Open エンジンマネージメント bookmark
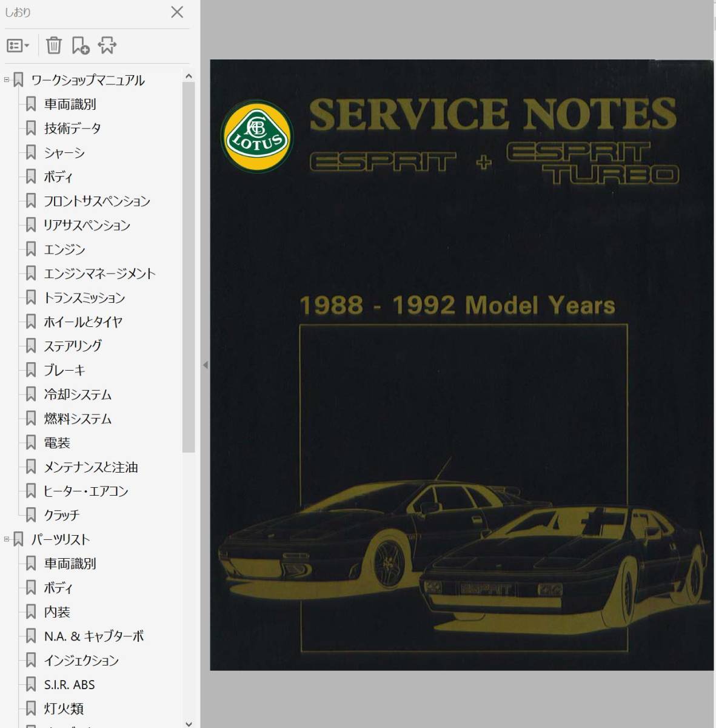This screenshot has height=728, width=716. pos(99,274)
